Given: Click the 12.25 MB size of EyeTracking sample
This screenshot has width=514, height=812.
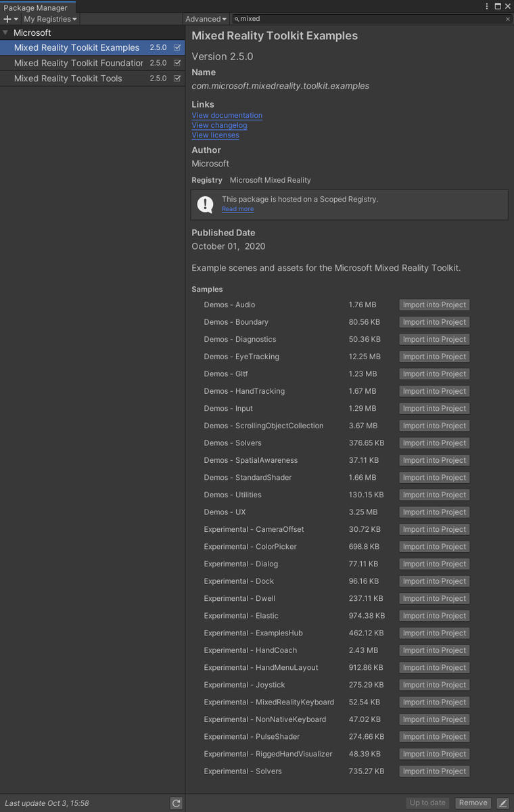Looking at the screenshot, I should 365,357.
